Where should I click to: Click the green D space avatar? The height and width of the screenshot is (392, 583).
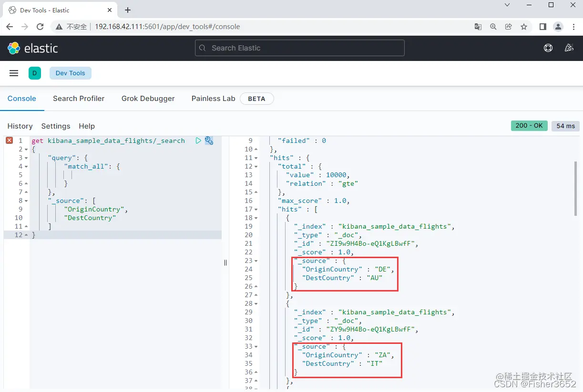(35, 73)
